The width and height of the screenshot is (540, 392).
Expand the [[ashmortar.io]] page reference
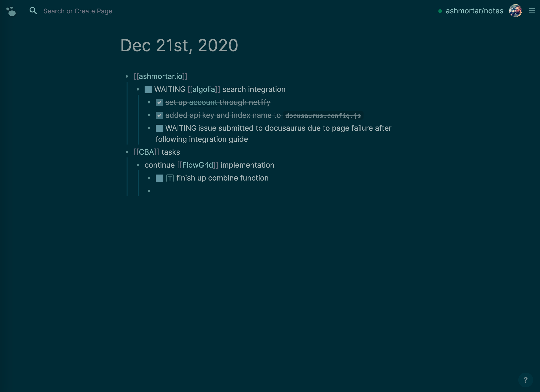point(161,76)
